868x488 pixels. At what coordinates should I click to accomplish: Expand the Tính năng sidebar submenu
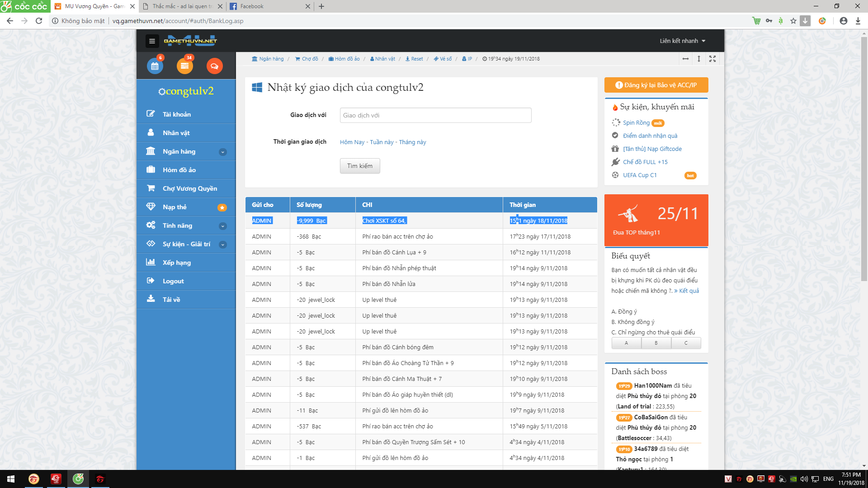coord(223,226)
